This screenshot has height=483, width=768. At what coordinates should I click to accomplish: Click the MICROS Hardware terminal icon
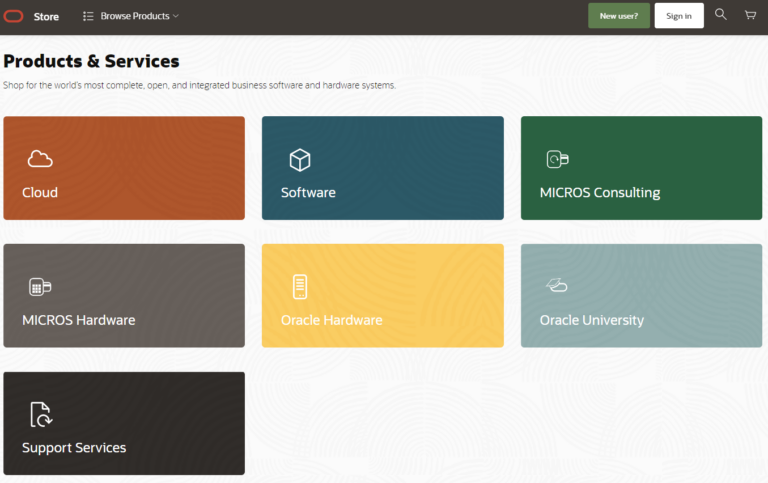click(x=40, y=287)
